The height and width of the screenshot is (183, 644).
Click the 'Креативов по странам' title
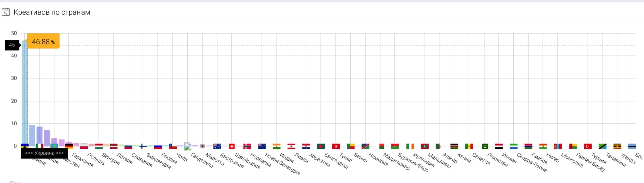(52, 12)
